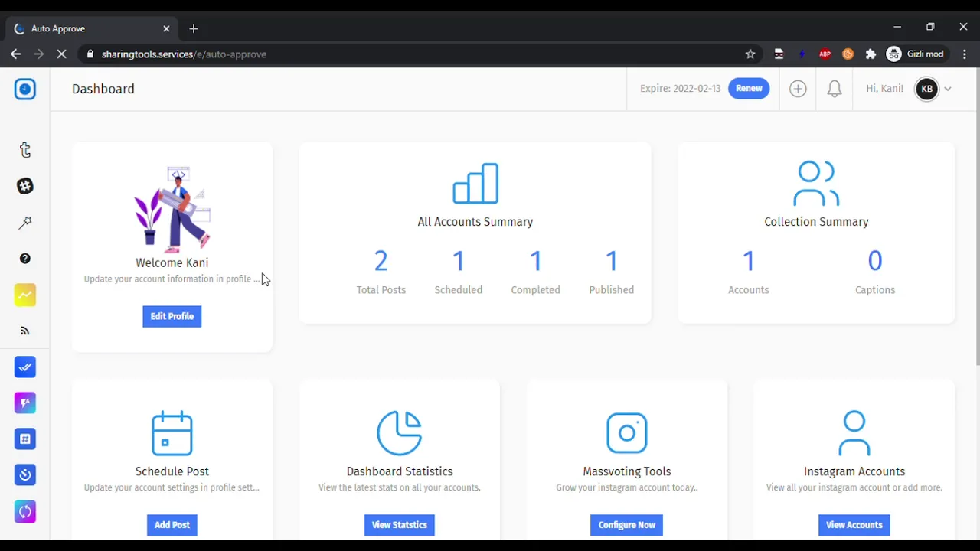Select the Auto Approve browser tab
Image resolution: width=980 pixels, height=551 pixels.
(x=92, y=28)
